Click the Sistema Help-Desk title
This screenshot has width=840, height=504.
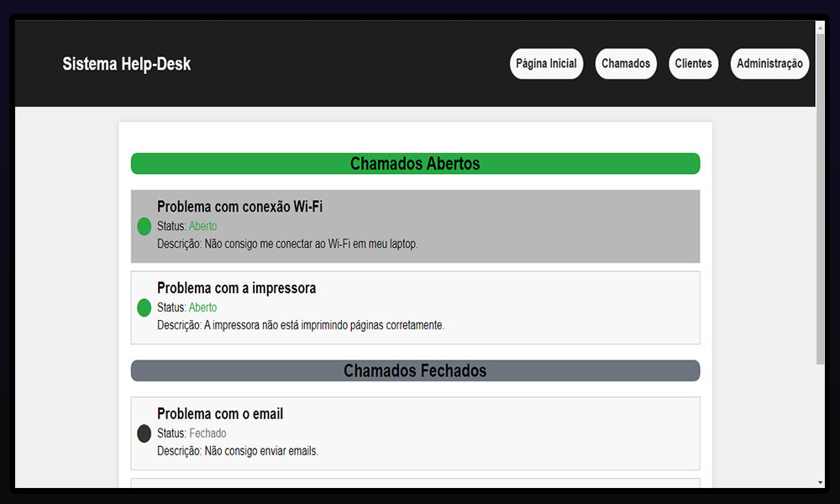(x=127, y=64)
